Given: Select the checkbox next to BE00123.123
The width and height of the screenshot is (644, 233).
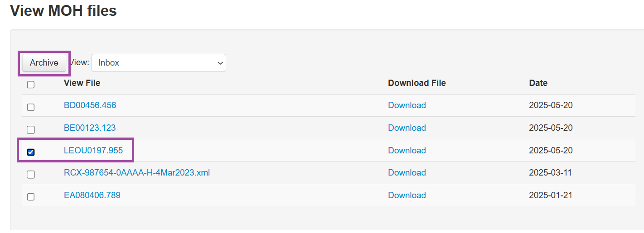Looking at the screenshot, I should (31, 130).
